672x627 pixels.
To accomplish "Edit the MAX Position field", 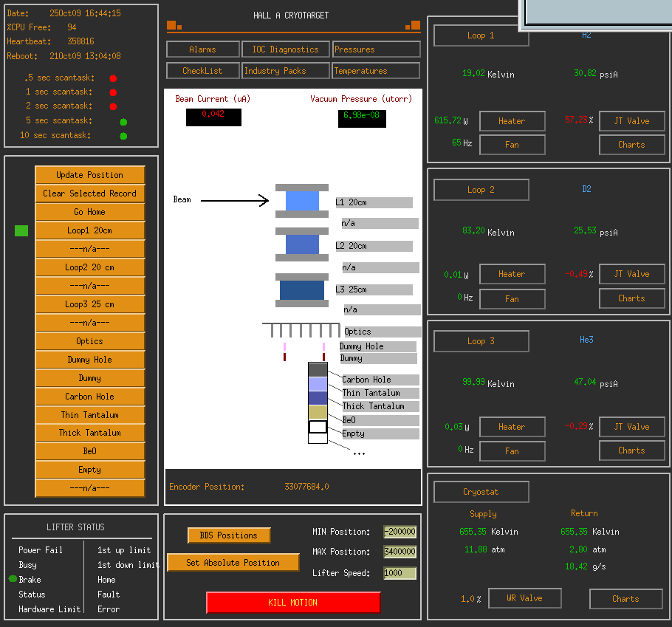I will 400,552.
